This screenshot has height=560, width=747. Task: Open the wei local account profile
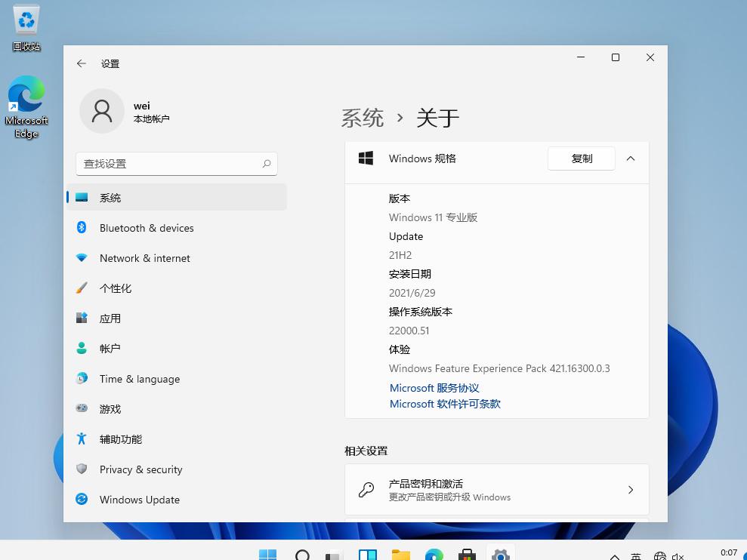point(125,111)
